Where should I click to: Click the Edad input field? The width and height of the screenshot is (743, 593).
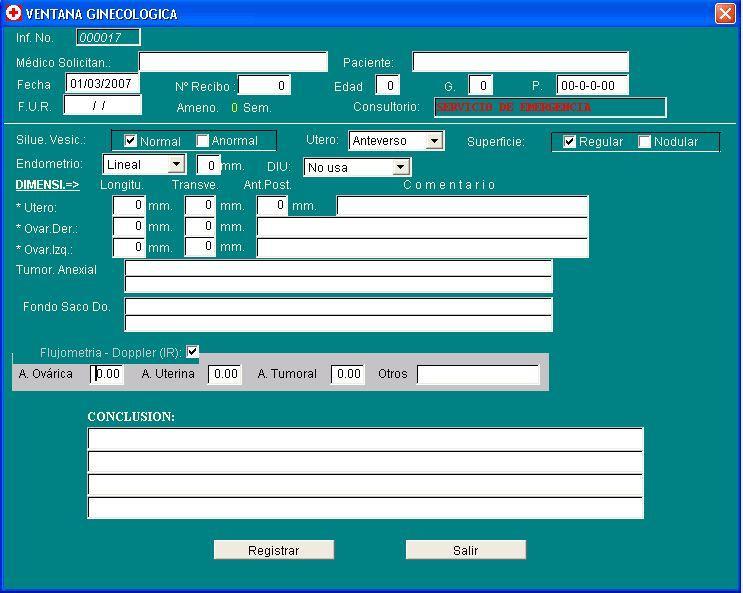click(388, 85)
